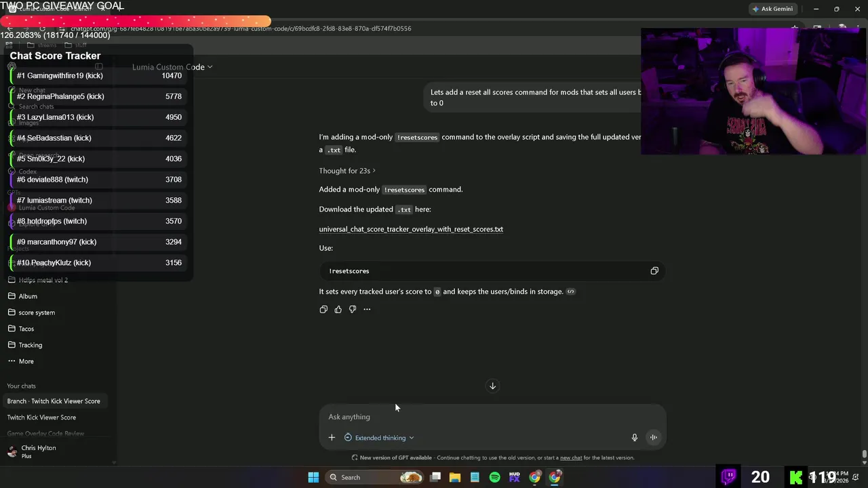Click Ask Gemini button in Chrome

click(x=772, y=9)
